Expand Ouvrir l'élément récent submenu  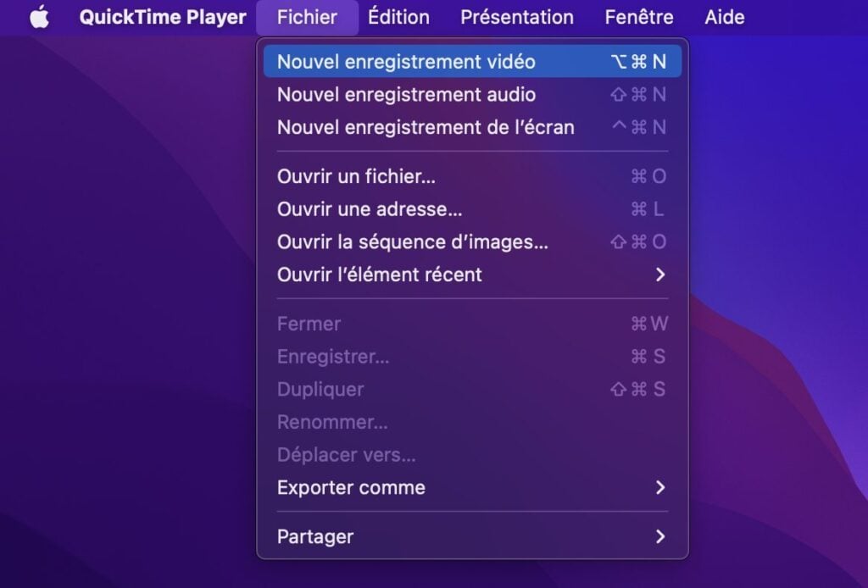(x=472, y=275)
